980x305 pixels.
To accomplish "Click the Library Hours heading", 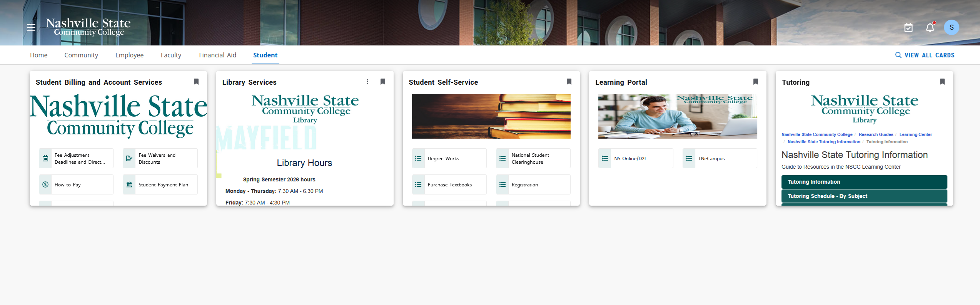I will tap(304, 163).
